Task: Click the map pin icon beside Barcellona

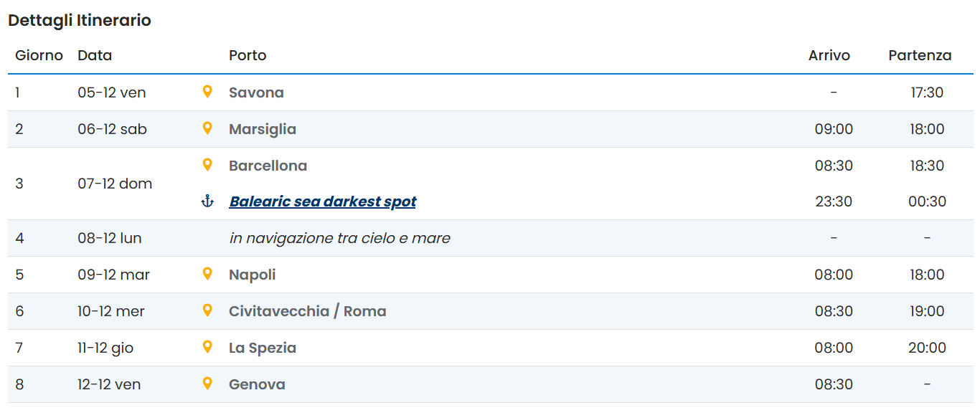Action: (207, 165)
